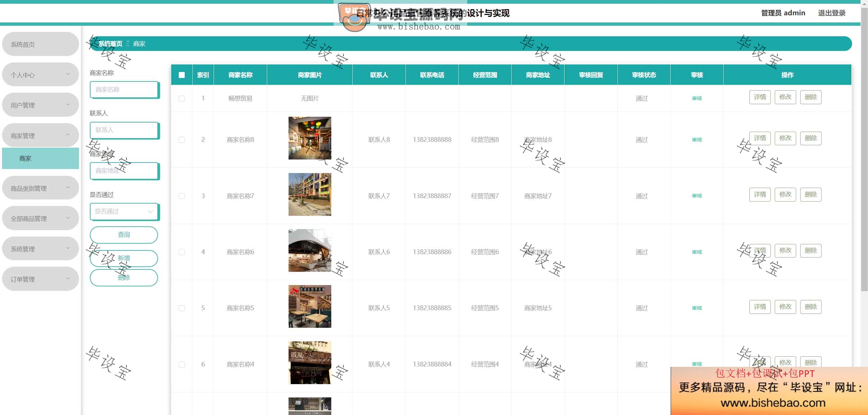This screenshot has width=868, height=415.
Task: Click 修改 for 商家名称8 row
Action: pos(785,138)
